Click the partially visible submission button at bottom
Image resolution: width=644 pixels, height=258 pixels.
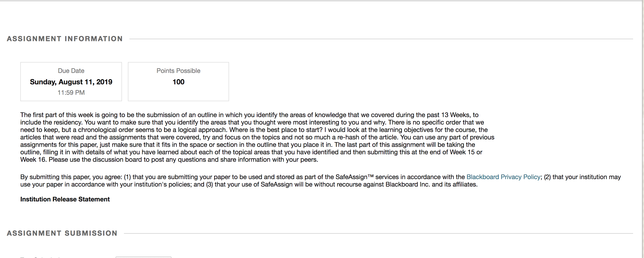(x=144, y=257)
